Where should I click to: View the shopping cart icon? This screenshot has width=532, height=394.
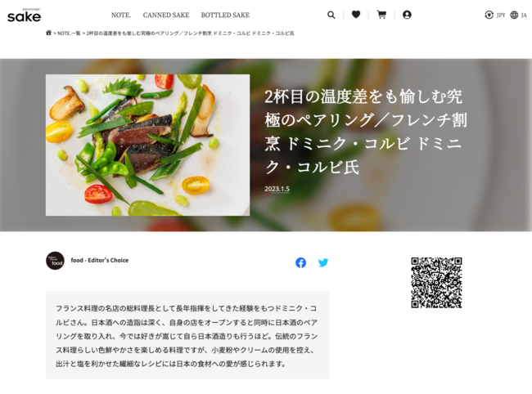click(381, 15)
